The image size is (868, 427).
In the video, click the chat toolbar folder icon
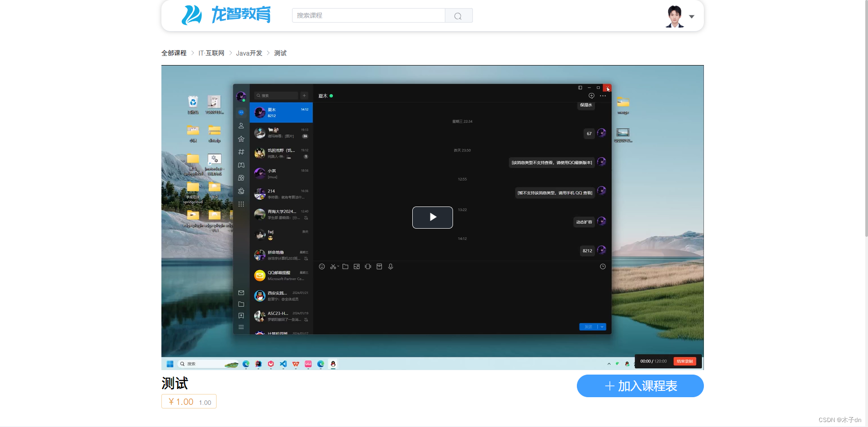pyautogui.click(x=345, y=267)
